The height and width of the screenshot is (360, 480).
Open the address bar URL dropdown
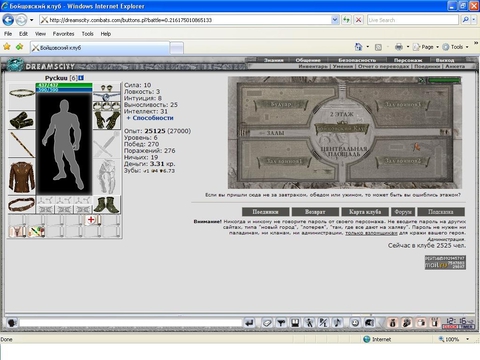(335, 20)
